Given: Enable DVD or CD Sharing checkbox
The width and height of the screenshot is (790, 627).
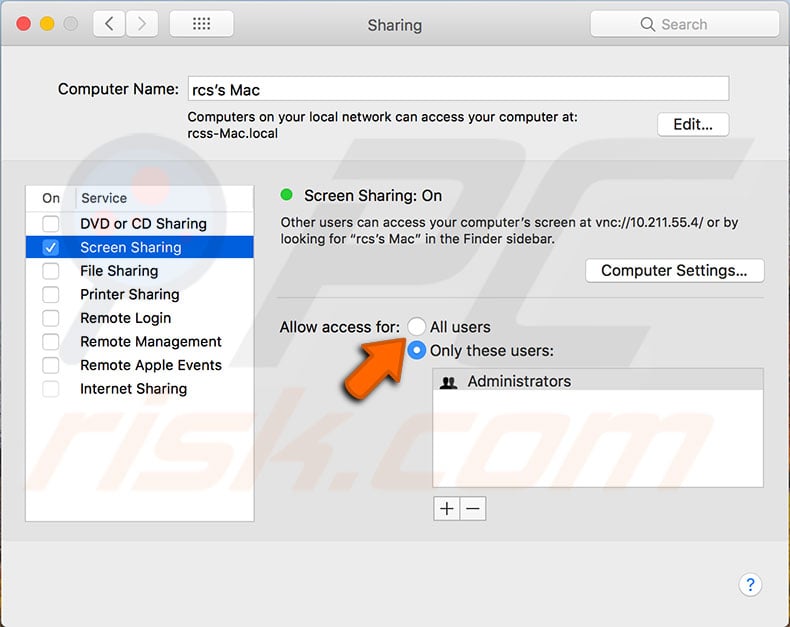Looking at the screenshot, I should point(50,223).
